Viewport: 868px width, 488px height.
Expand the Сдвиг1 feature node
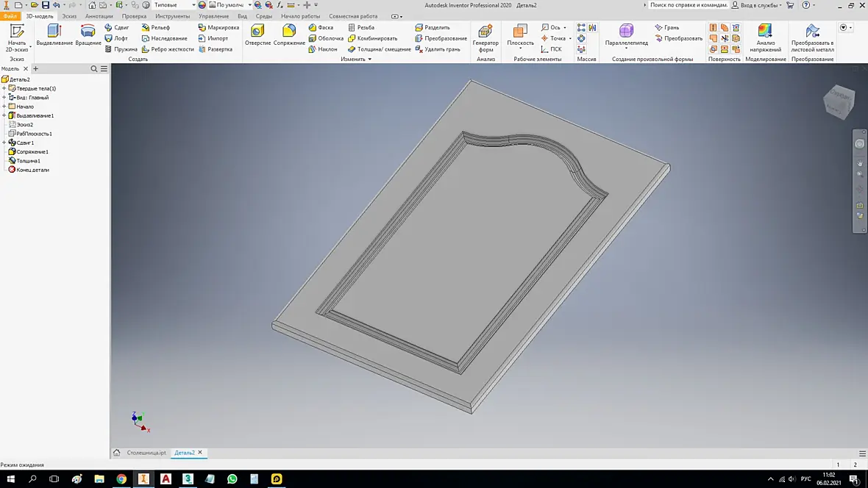[4, 143]
